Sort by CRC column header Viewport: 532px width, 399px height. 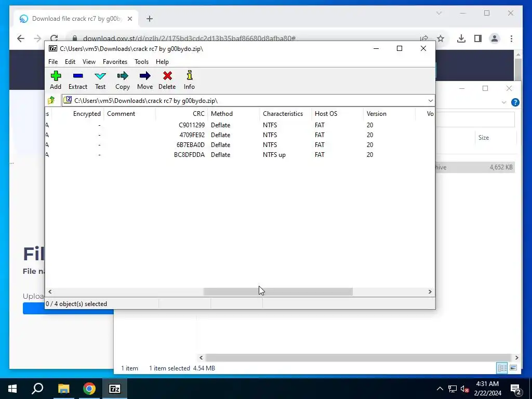click(182, 114)
